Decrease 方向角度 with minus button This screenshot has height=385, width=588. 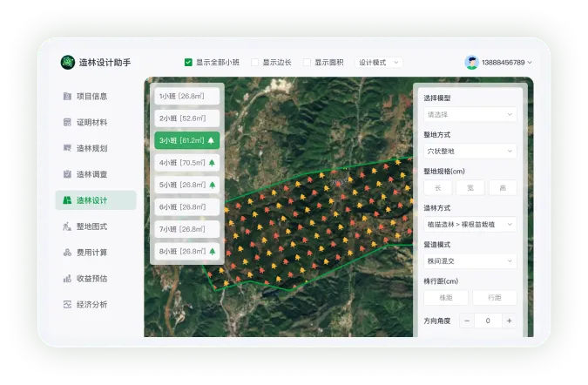pos(467,321)
